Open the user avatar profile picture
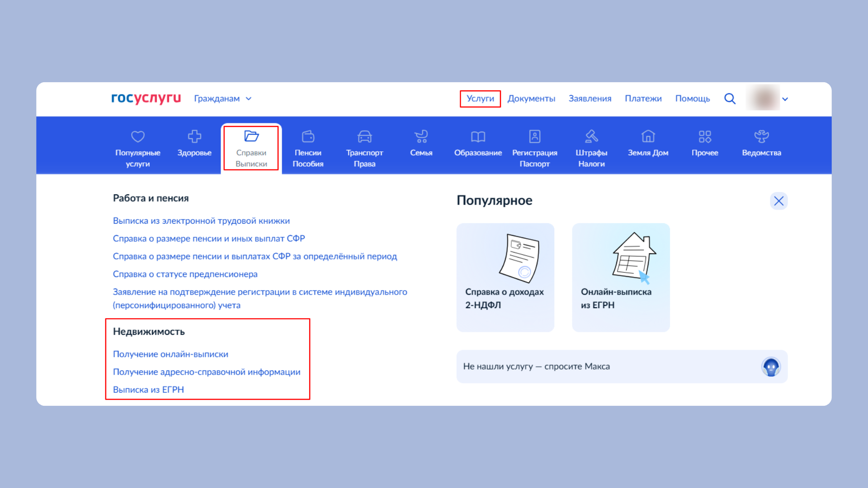This screenshot has width=868, height=488. (763, 98)
